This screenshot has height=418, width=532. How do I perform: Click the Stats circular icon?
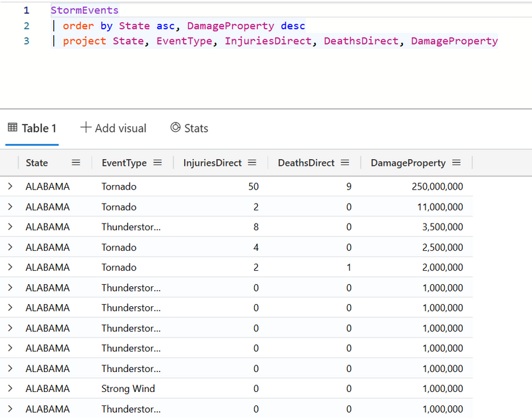coord(176,127)
